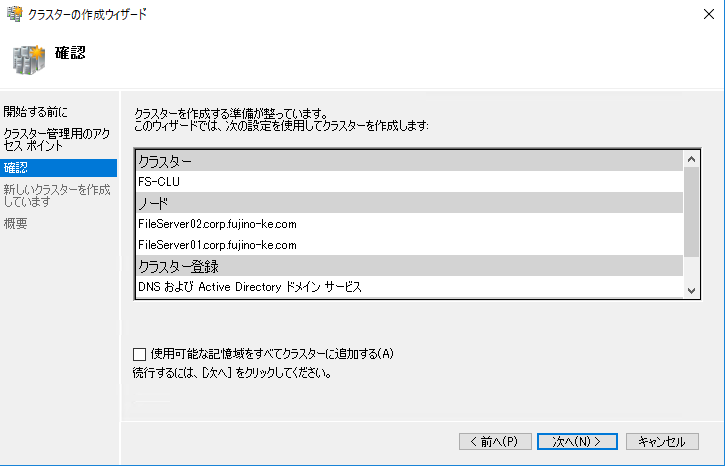Click the 次へ(N) > button

point(577,441)
